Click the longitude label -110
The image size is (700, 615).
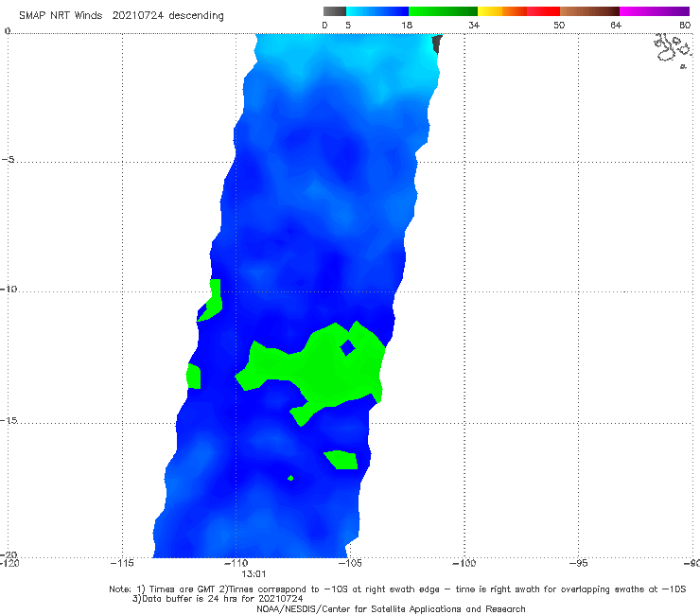236,563
